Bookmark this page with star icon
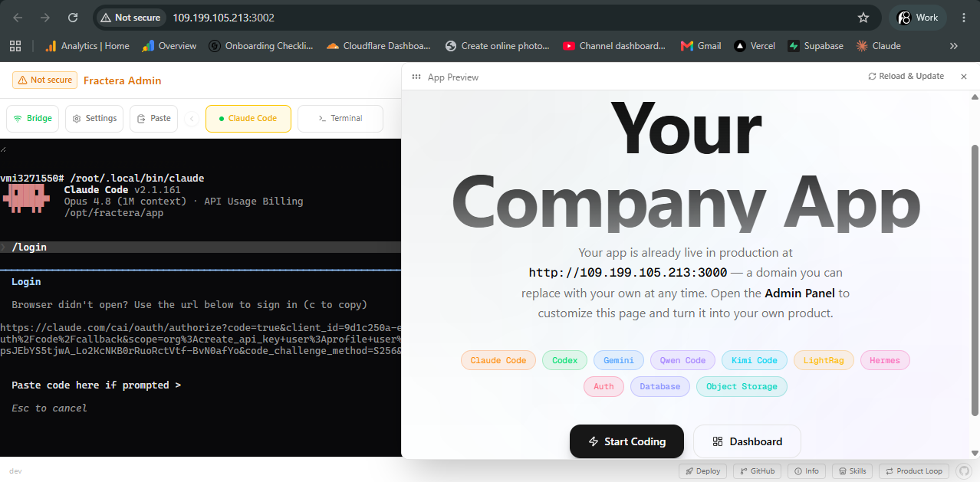This screenshot has height=482, width=980. (863, 18)
